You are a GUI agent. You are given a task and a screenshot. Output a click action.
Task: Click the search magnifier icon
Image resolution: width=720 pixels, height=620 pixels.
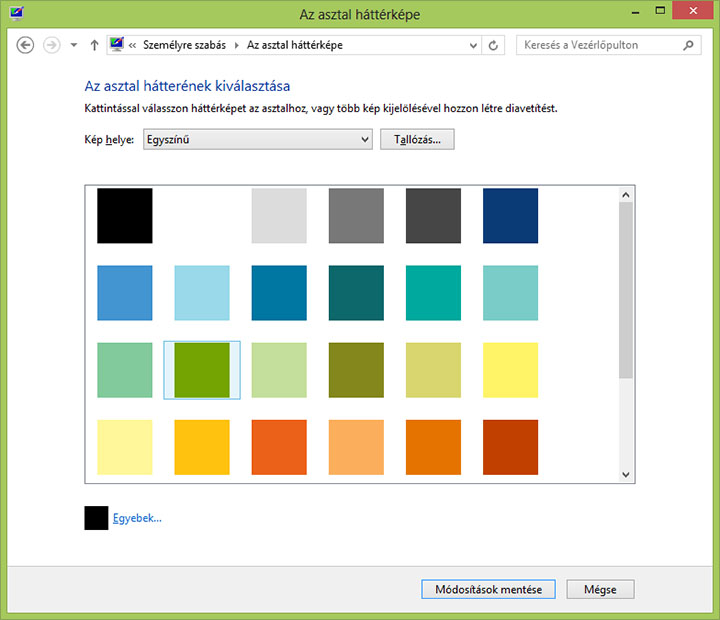click(688, 45)
